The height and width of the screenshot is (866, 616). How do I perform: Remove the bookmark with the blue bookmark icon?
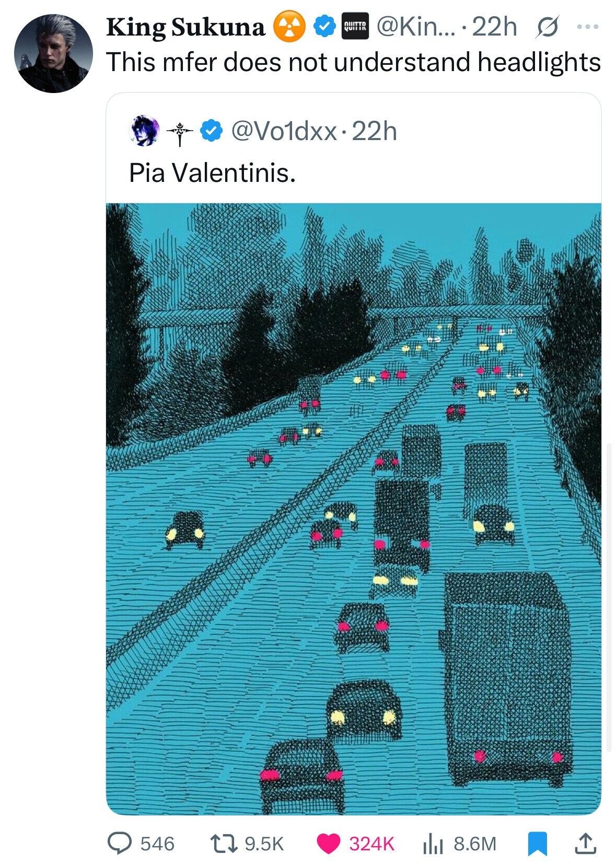pyautogui.click(x=537, y=843)
